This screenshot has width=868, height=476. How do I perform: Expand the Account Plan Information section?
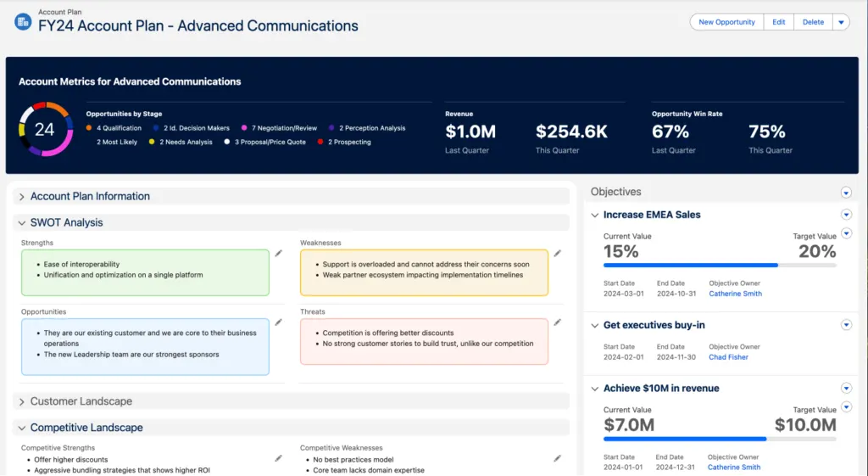[x=22, y=197]
